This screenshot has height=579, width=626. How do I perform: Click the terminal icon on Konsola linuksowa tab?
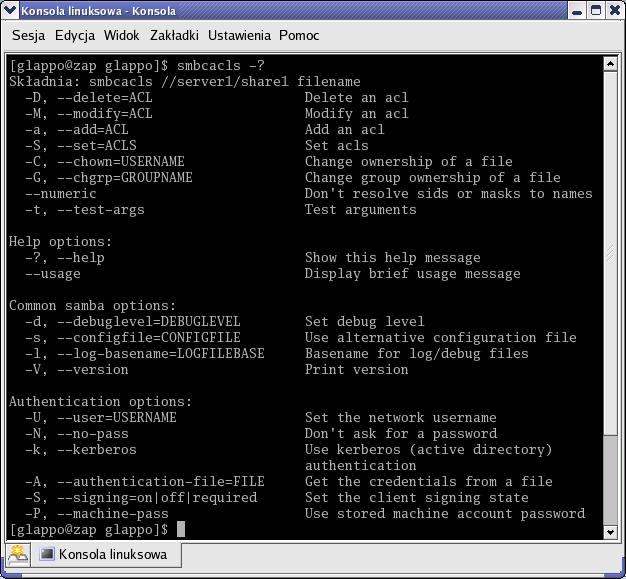[47, 554]
